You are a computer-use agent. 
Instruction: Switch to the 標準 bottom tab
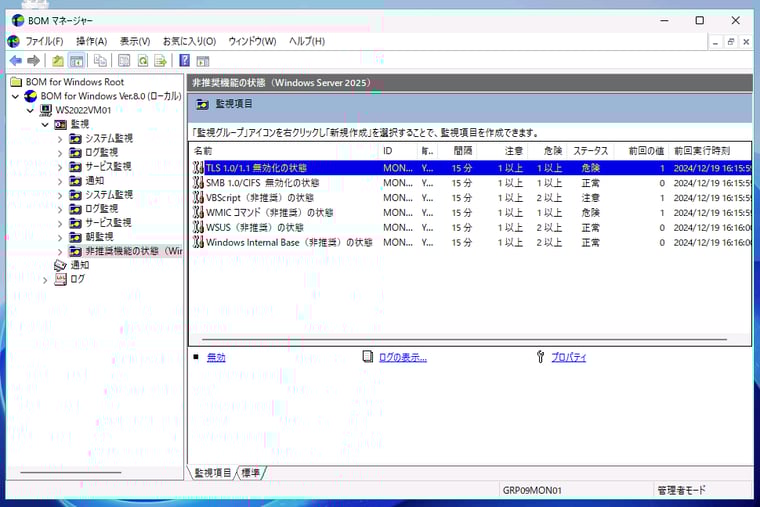point(251,473)
